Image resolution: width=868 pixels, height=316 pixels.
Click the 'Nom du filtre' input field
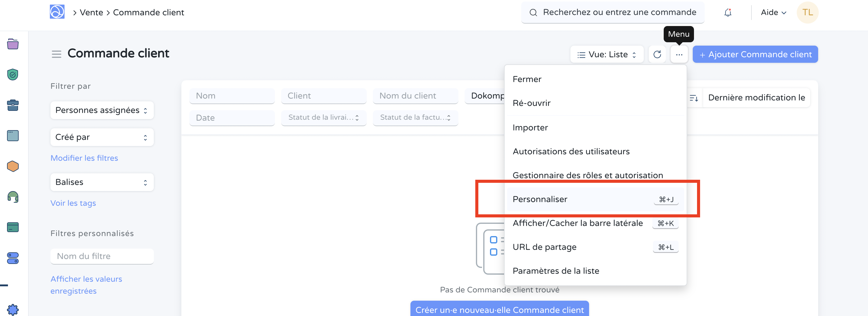pyautogui.click(x=102, y=256)
